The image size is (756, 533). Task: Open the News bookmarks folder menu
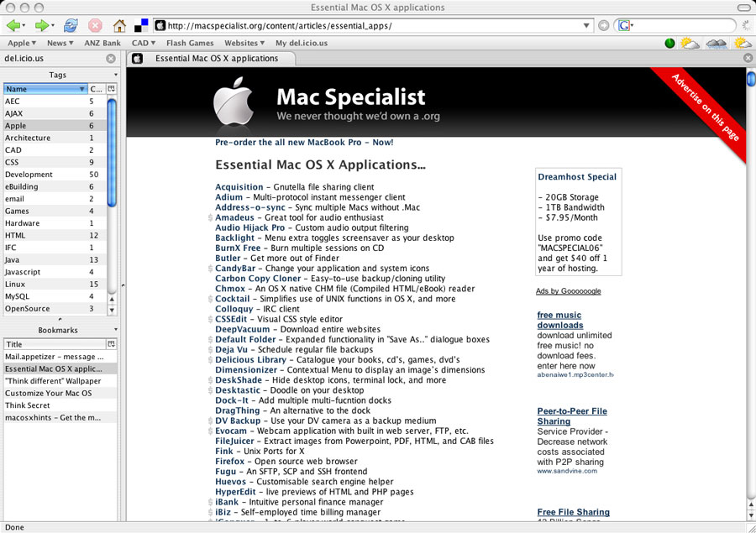coord(60,43)
